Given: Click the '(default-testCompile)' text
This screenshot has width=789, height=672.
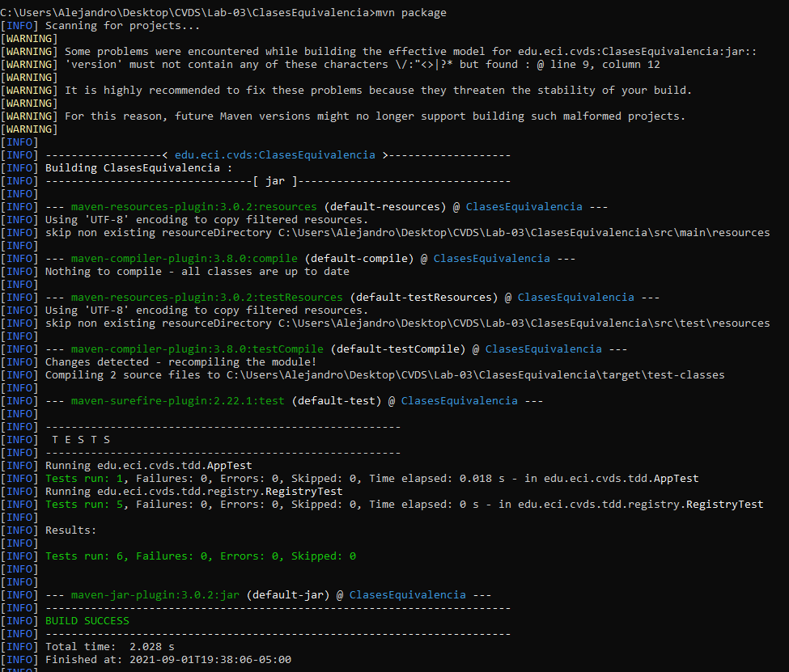Looking at the screenshot, I should pyautogui.click(x=398, y=349).
